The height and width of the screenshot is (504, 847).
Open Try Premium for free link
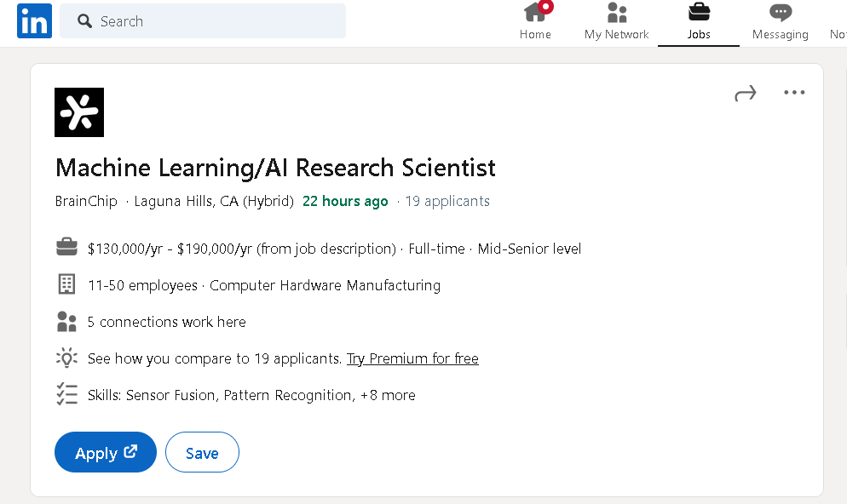point(412,358)
